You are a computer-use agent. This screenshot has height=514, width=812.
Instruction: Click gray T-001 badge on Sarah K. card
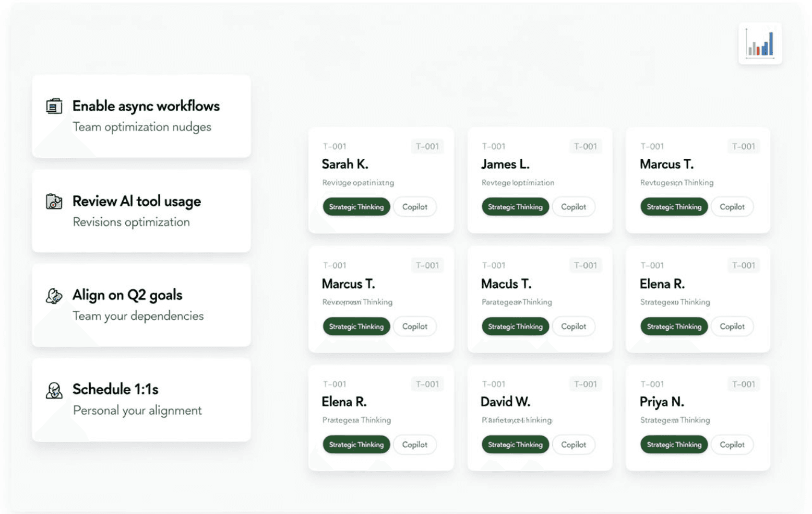[427, 146]
